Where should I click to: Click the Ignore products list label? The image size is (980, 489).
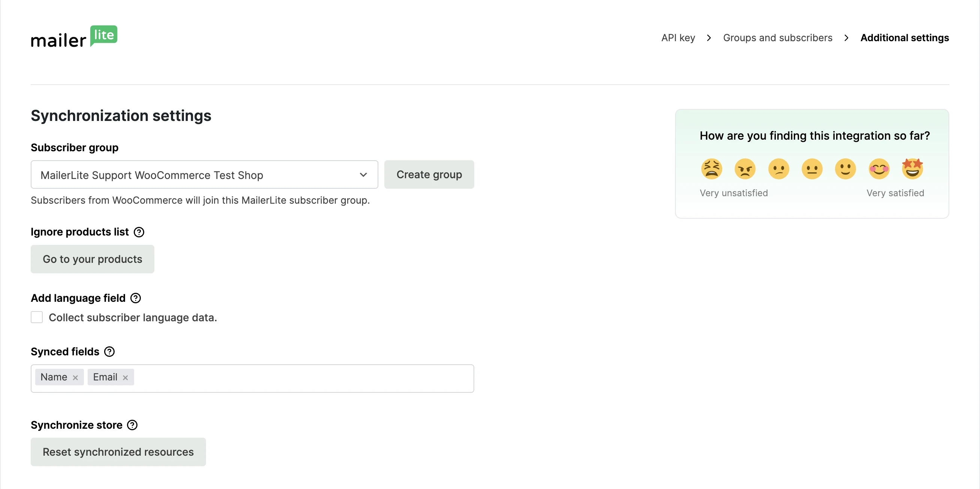(80, 232)
